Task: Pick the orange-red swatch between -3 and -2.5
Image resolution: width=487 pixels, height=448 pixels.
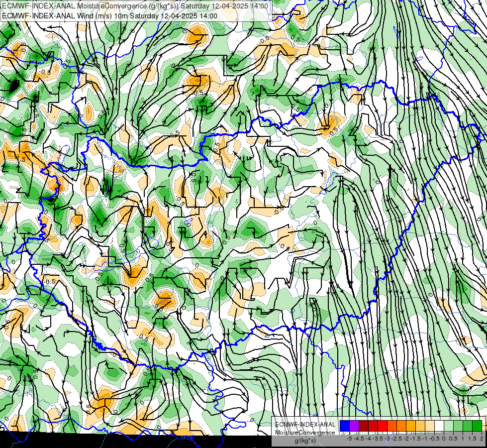Action: (392, 426)
